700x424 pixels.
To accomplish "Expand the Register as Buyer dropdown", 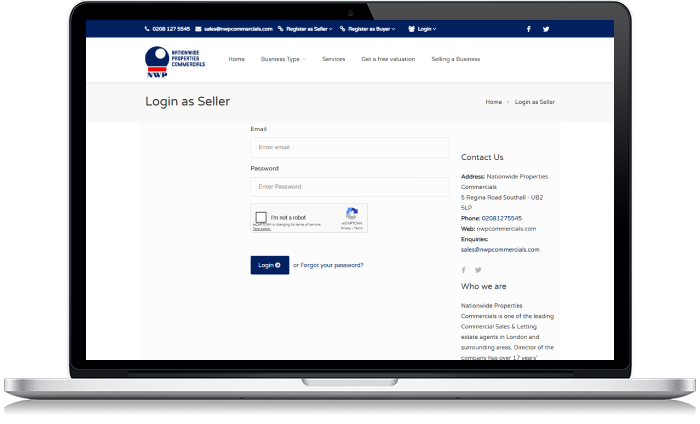I will (x=370, y=29).
